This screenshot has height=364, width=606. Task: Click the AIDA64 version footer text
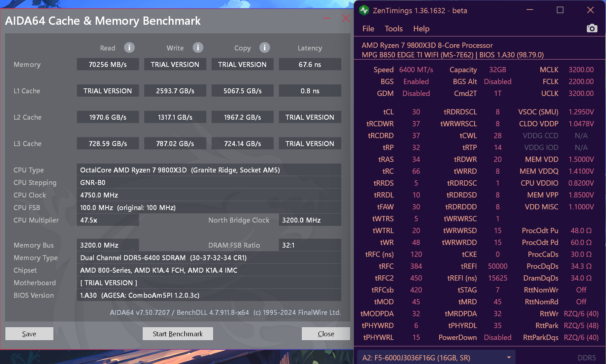click(x=225, y=312)
